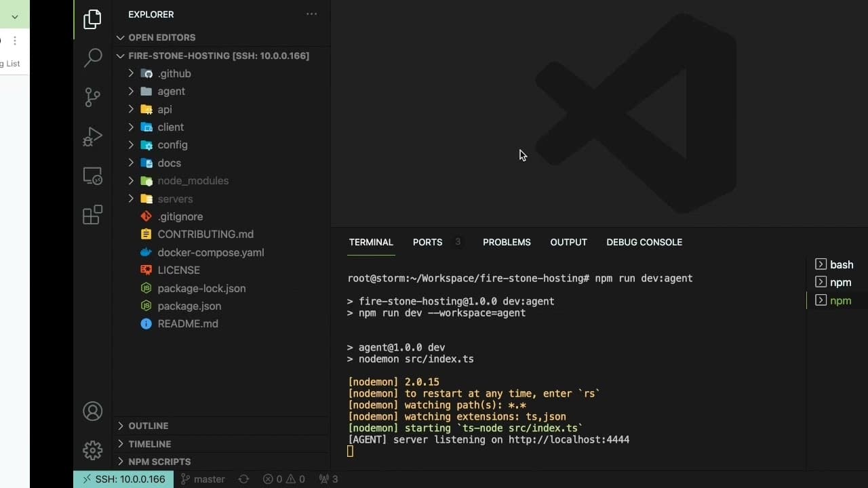Click the servers folder icon

146,199
